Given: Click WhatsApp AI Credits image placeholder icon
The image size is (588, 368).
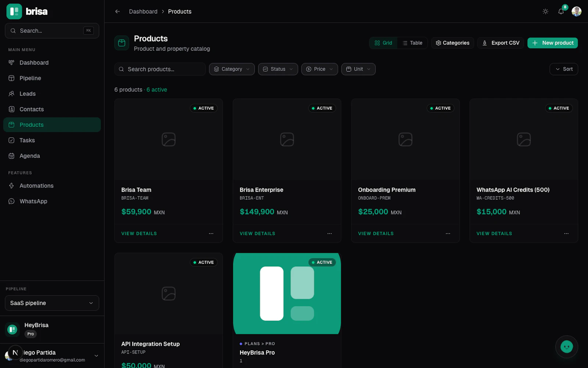Looking at the screenshot, I should 524,139.
